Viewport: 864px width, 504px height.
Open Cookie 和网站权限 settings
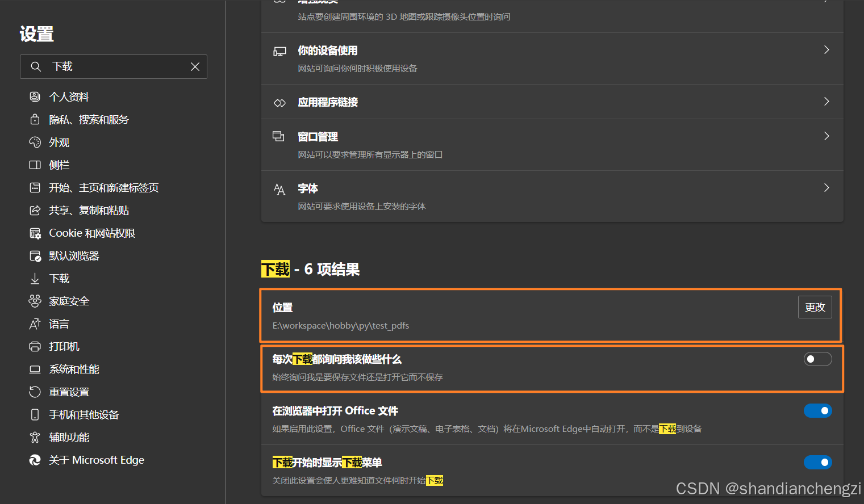tap(92, 233)
